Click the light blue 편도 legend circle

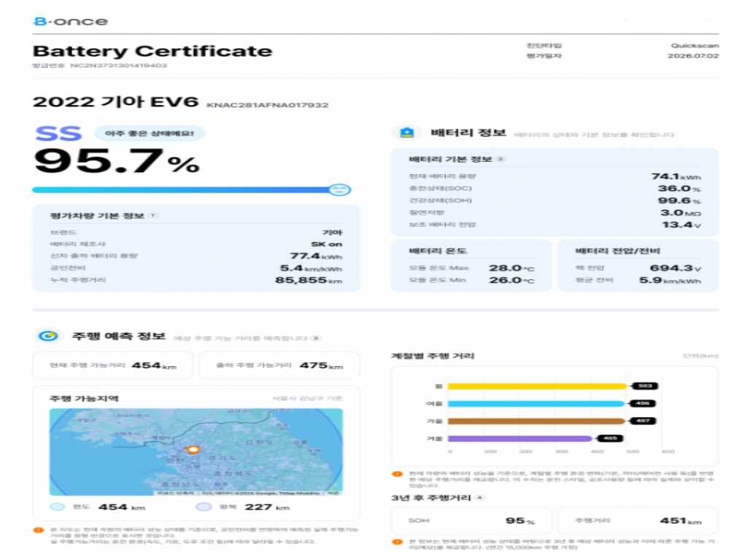pos(57,507)
